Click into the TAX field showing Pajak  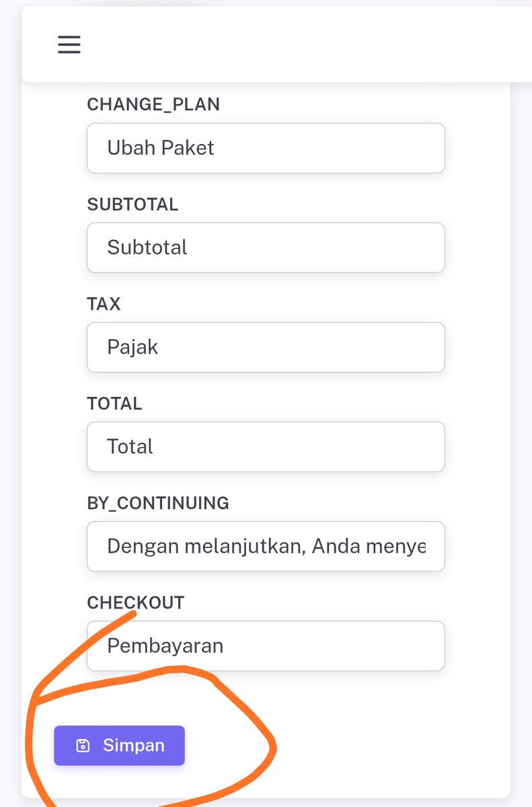click(x=266, y=347)
